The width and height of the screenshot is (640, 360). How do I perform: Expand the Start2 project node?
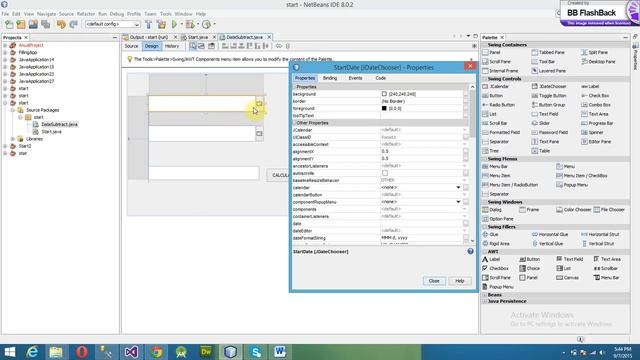pos(5,146)
